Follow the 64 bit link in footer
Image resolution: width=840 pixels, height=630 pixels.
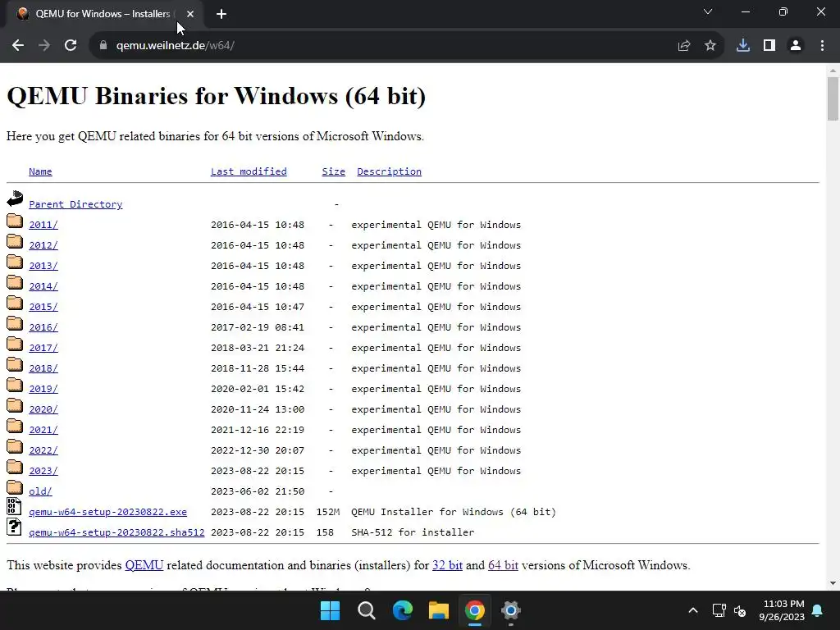(x=503, y=565)
